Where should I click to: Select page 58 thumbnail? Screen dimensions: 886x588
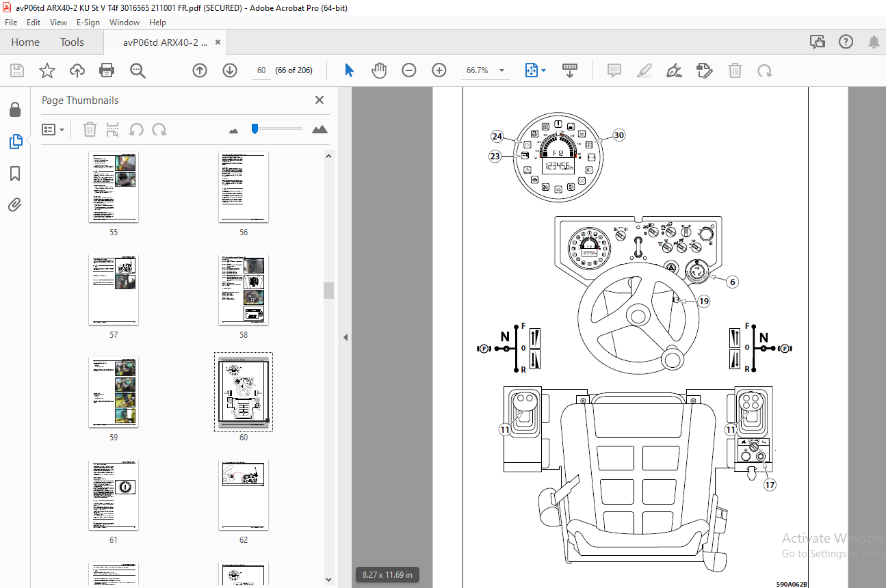(x=244, y=290)
